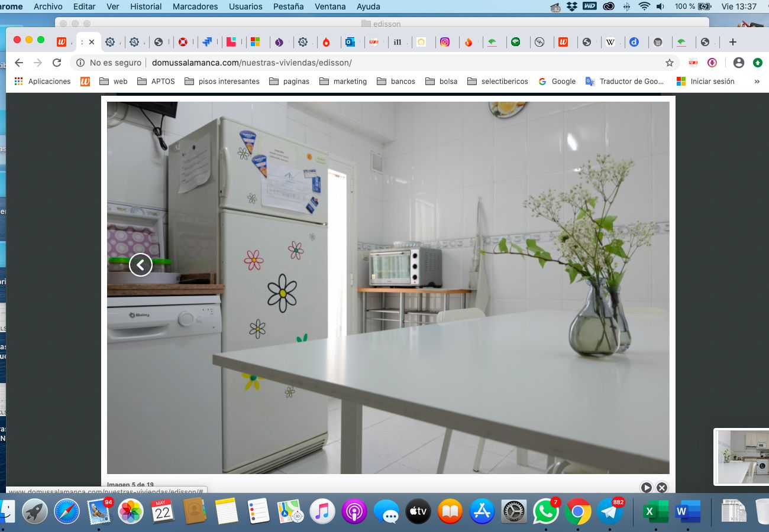Image resolution: width=769 pixels, height=532 pixels.
Task: Open Books app in the Dock
Action: pyautogui.click(x=450, y=511)
